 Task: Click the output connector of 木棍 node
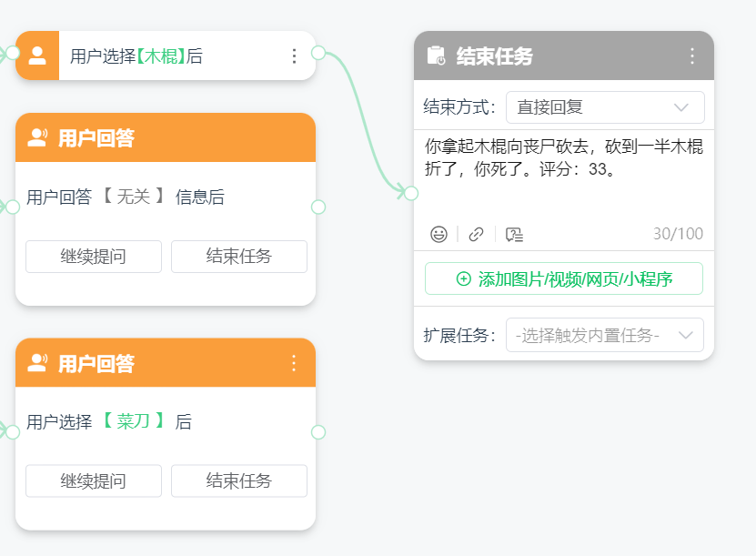click(x=318, y=53)
